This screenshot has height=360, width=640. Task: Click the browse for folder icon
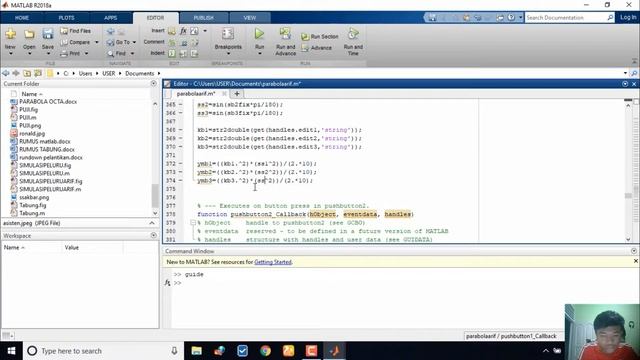click(x=38, y=73)
